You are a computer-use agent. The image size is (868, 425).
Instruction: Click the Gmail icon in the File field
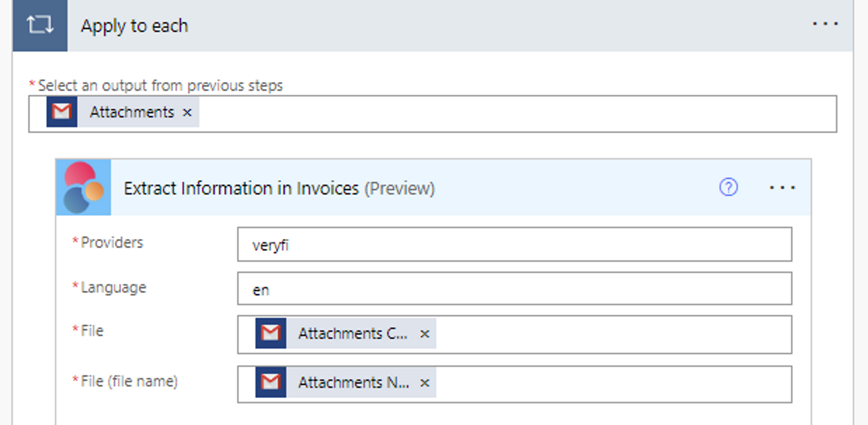271,333
